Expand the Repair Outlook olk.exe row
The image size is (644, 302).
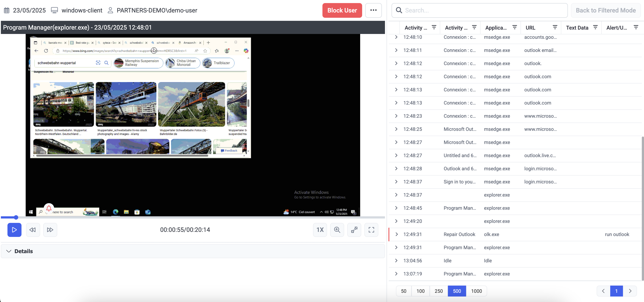[397, 234]
